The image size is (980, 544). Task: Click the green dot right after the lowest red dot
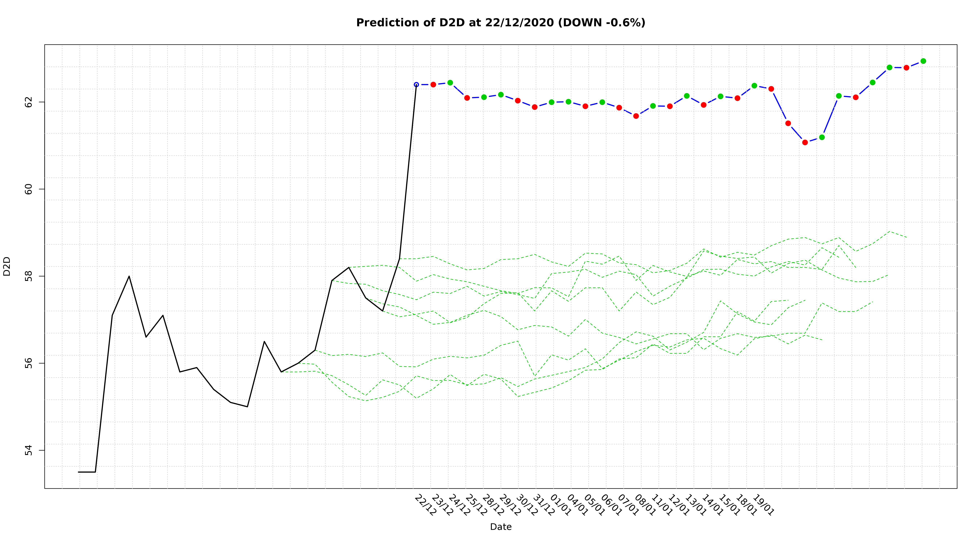coord(822,137)
